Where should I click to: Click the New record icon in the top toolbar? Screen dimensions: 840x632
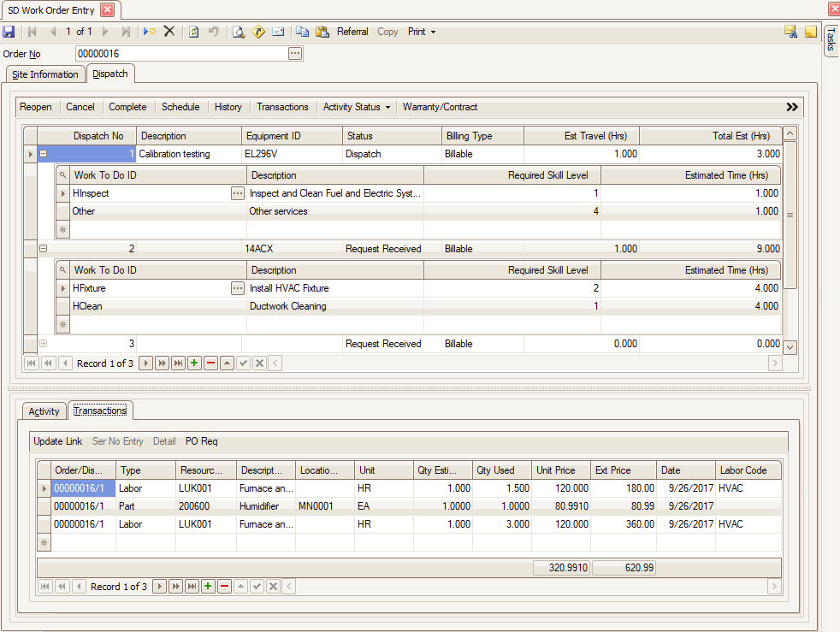tap(150, 32)
